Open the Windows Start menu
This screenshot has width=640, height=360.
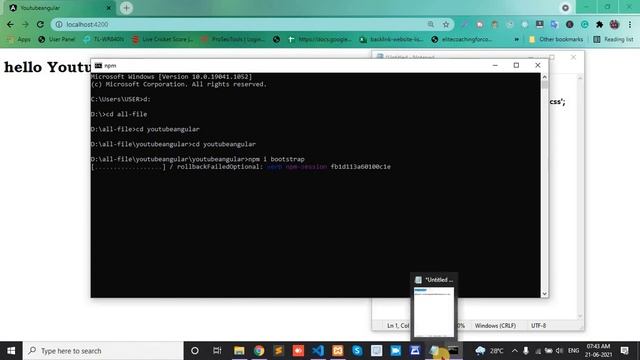[x=11, y=351]
